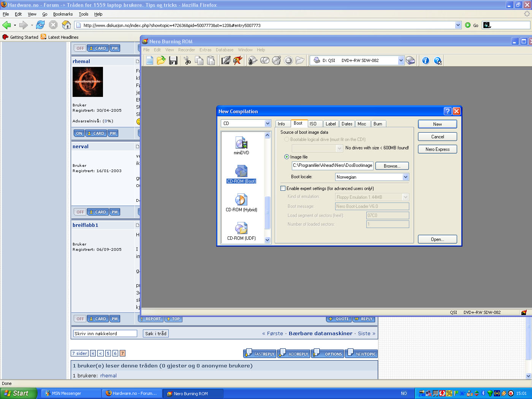This screenshot has height=399, width=532.
Task: Click Firefox Back arrow
Action: coord(7,25)
